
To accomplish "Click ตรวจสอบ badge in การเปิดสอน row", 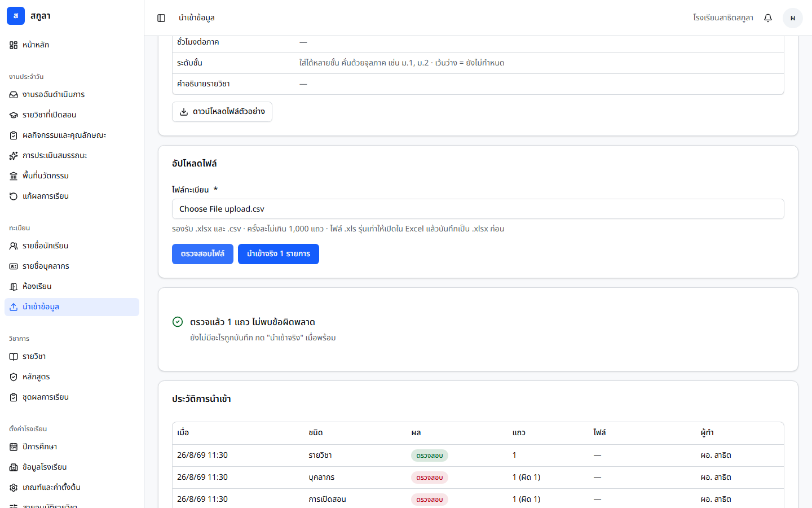I will 430,500.
